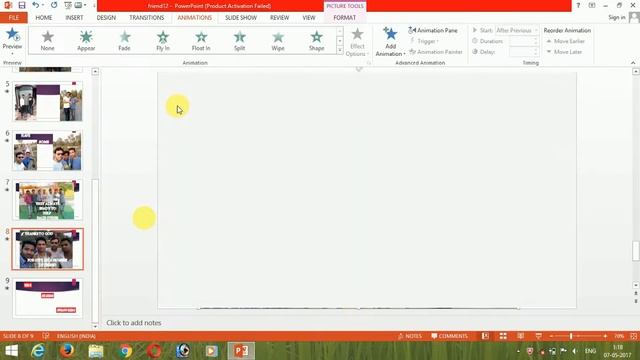Click the Preview animation star icon
Image resolution: width=640 pixels, height=360 pixels.
(x=12, y=35)
